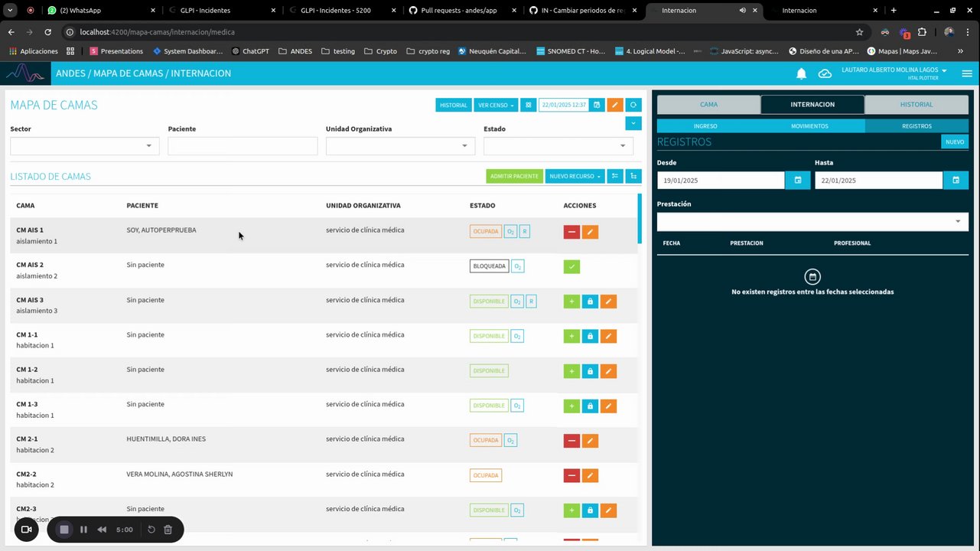
Task: Refresh the bed map with the circular arrow button
Action: pos(633,105)
